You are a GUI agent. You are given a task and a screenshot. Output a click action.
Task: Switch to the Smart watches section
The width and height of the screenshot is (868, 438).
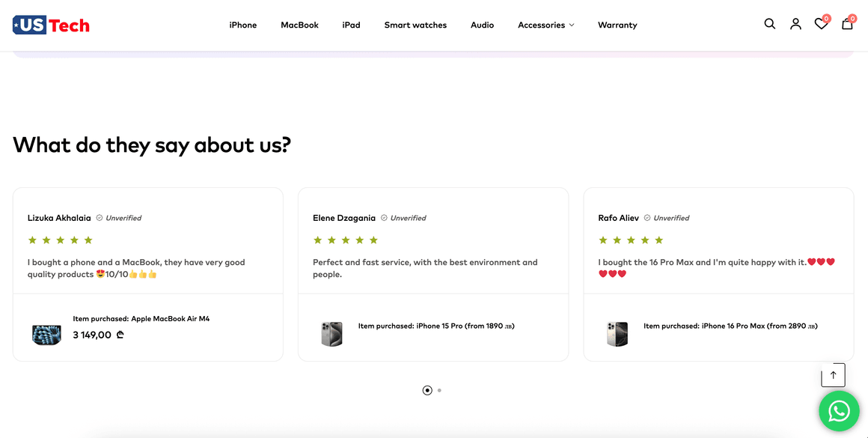coord(415,25)
